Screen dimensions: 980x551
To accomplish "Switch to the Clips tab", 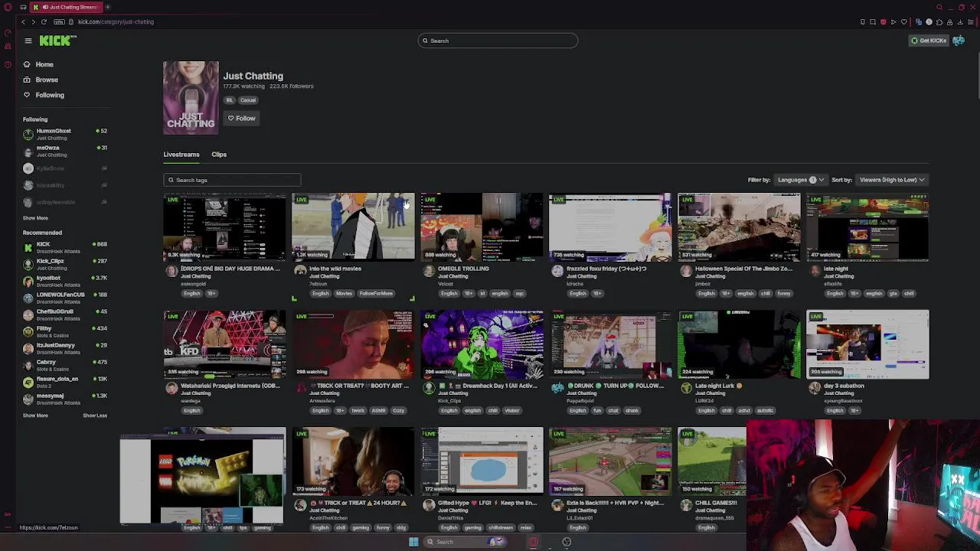I will coord(219,155).
